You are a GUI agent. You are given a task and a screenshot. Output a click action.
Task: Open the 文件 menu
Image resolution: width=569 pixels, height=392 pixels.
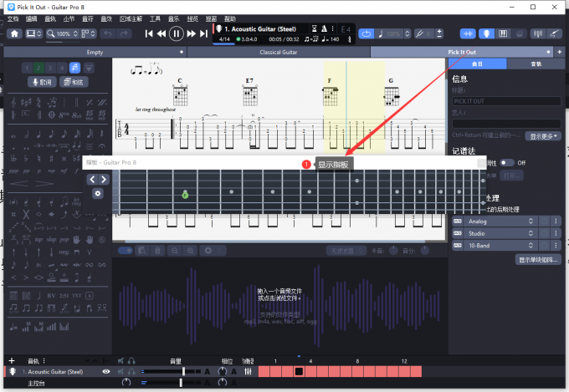pos(13,18)
